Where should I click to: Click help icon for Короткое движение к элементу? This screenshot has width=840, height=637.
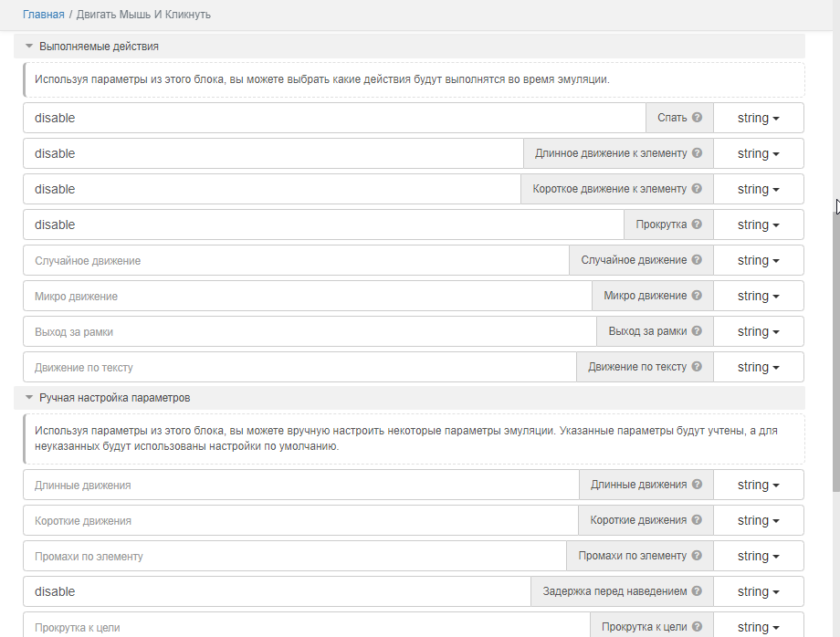click(697, 189)
